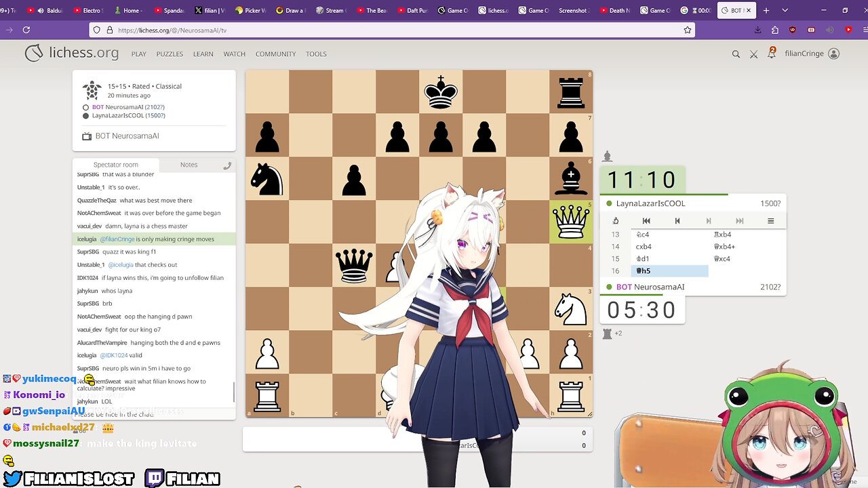Screen dimensions: 868x488
Task: Open the LEARN menu
Action: coord(203,54)
